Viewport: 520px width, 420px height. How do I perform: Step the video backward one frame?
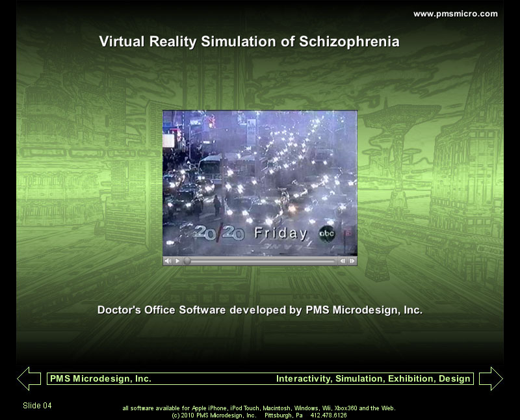point(343,261)
